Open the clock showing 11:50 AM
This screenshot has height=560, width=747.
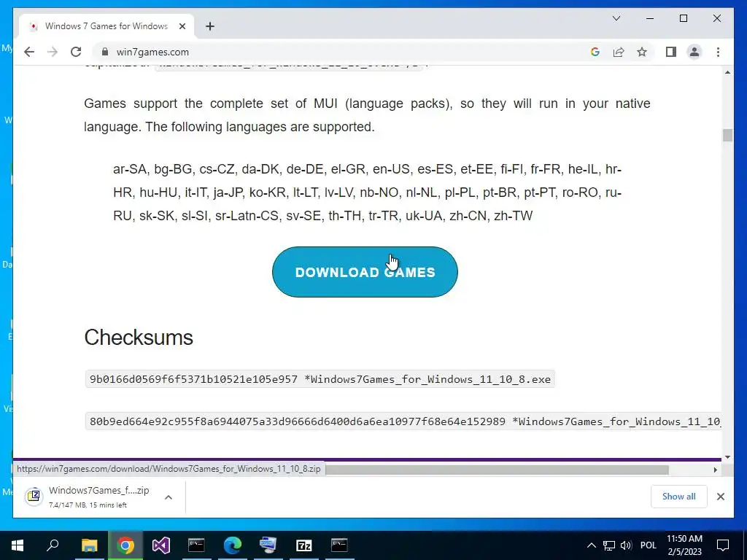tap(684, 545)
